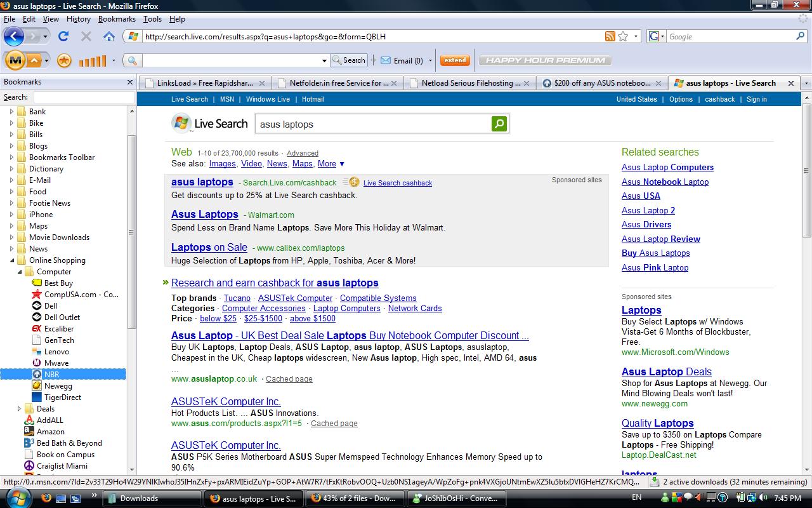Open the list all tabs dropdown
Viewport: 812px width, 508px height.
point(806,83)
